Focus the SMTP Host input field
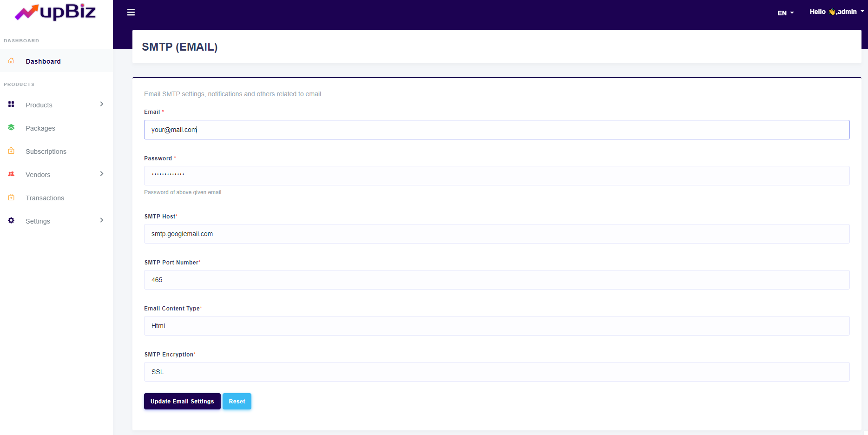868x435 pixels. [x=496, y=234]
